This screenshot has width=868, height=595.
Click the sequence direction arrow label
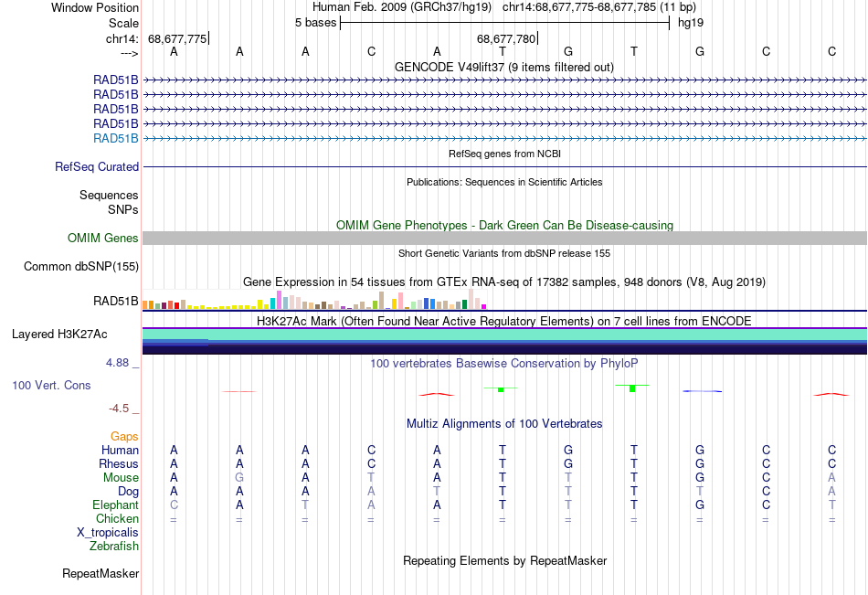tap(130, 53)
